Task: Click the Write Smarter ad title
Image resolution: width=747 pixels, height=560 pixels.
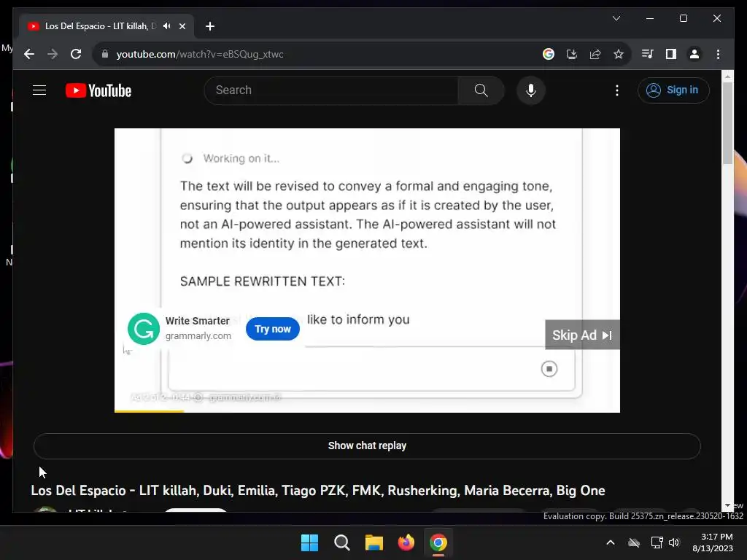Action: point(197,321)
